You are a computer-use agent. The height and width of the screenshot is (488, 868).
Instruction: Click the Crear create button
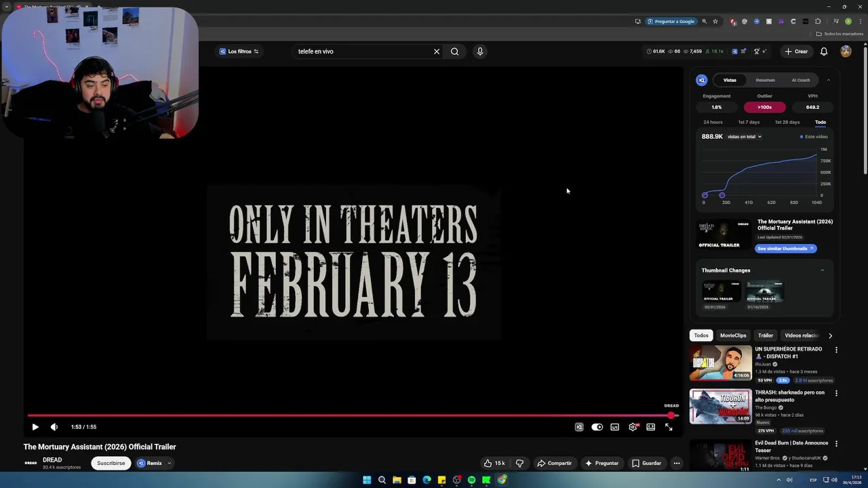tap(795, 52)
